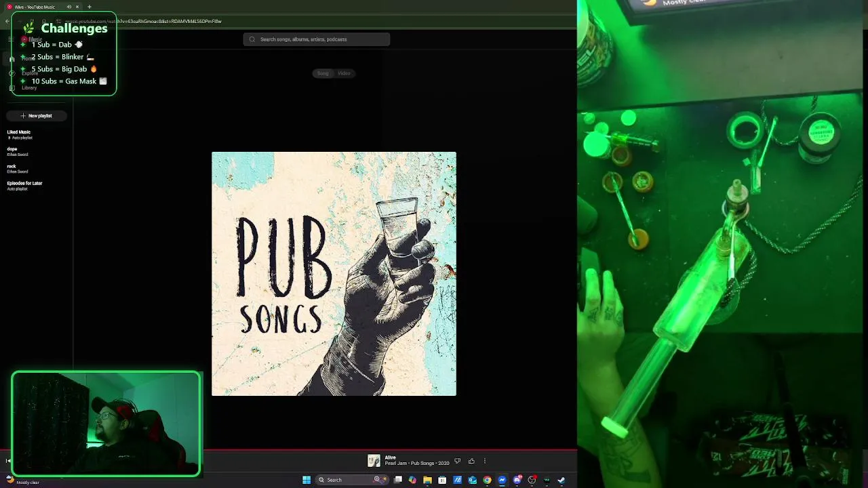Viewport: 868px width, 488px height.
Task: Open the Liked Music playlist
Action: [x=19, y=134]
